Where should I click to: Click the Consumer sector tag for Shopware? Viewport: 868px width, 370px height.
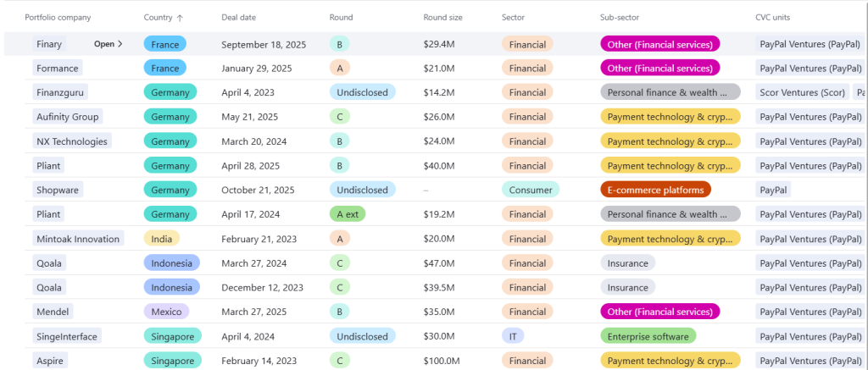(x=530, y=190)
